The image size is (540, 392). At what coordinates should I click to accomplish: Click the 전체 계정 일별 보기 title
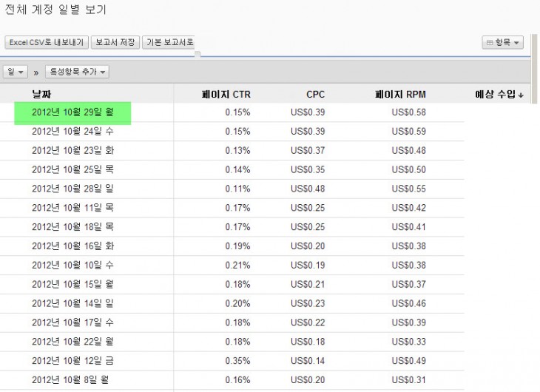(55, 10)
